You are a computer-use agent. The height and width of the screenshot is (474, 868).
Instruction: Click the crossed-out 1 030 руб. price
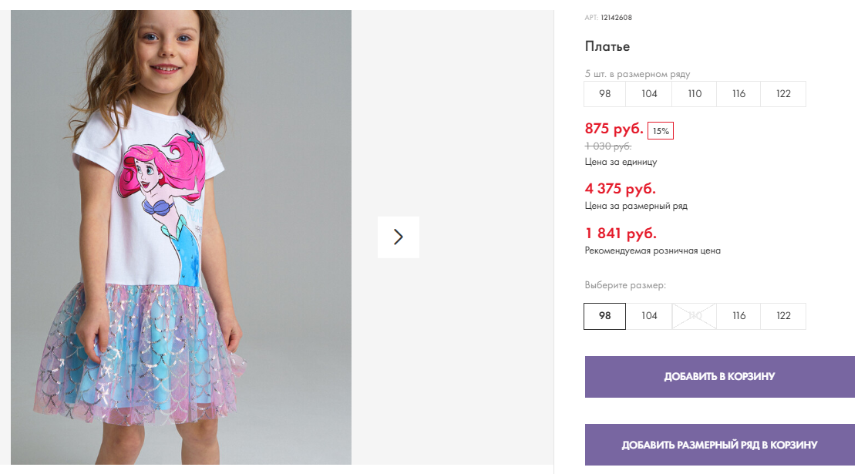pos(607,146)
